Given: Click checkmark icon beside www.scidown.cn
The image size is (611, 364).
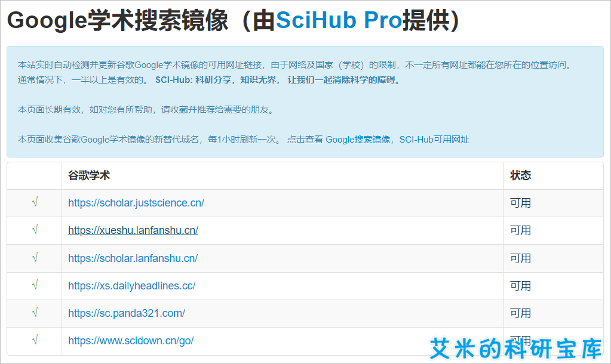Looking at the screenshot, I should tap(35, 340).
